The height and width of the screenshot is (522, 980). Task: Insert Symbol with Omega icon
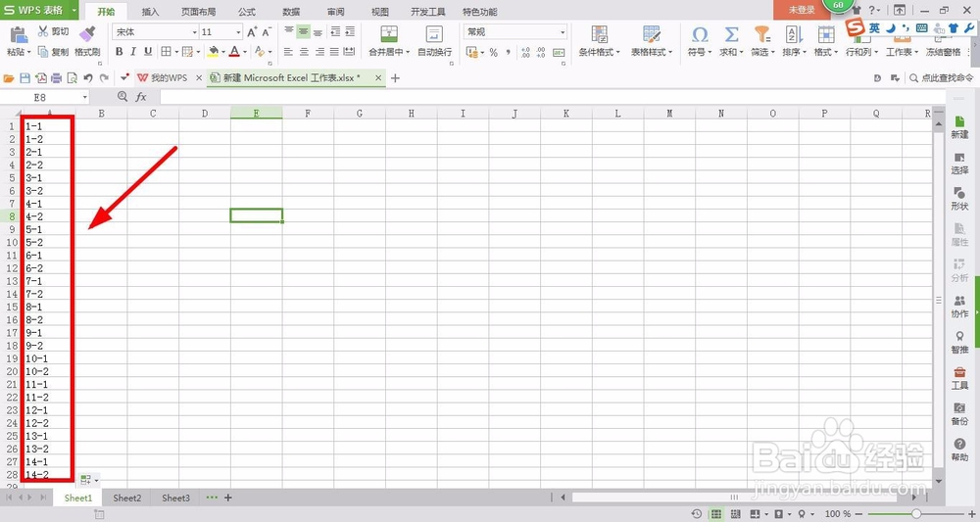coord(700,34)
